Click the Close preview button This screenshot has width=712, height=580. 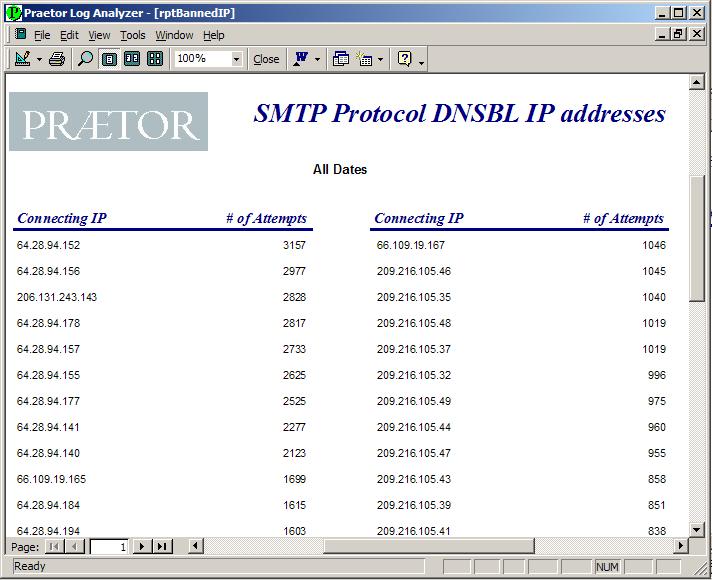coord(266,59)
